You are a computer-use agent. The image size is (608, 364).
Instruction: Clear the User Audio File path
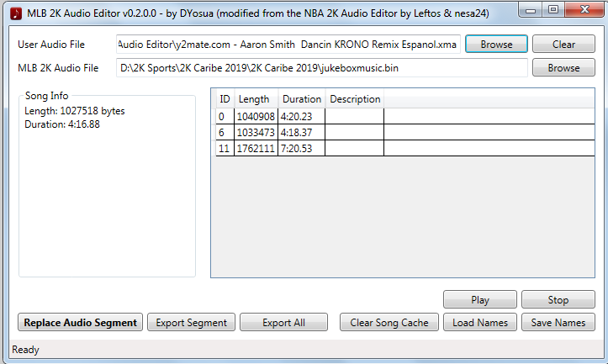click(x=563, y=45)
